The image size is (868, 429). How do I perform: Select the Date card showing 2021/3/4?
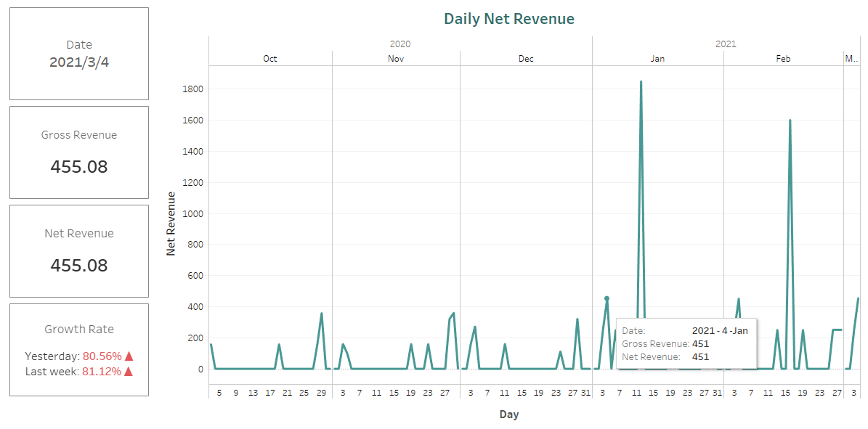[78, 53]
